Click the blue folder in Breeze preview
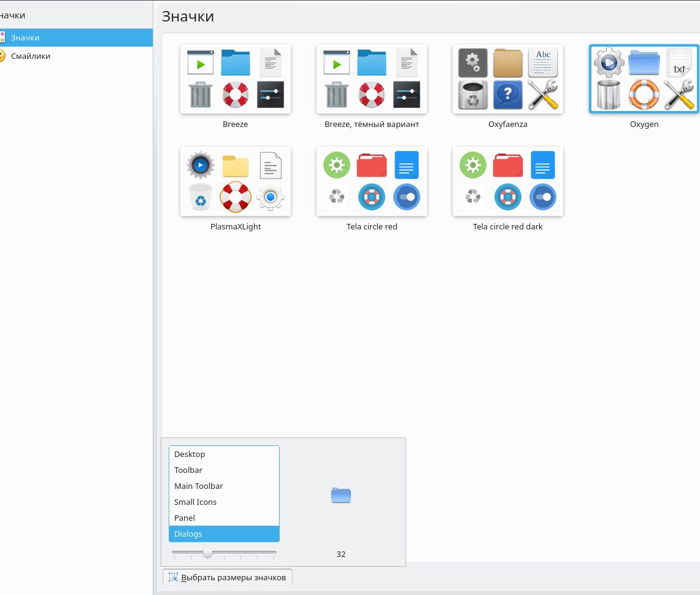Viewport: 700px width, 595px height. click(235, 63)
